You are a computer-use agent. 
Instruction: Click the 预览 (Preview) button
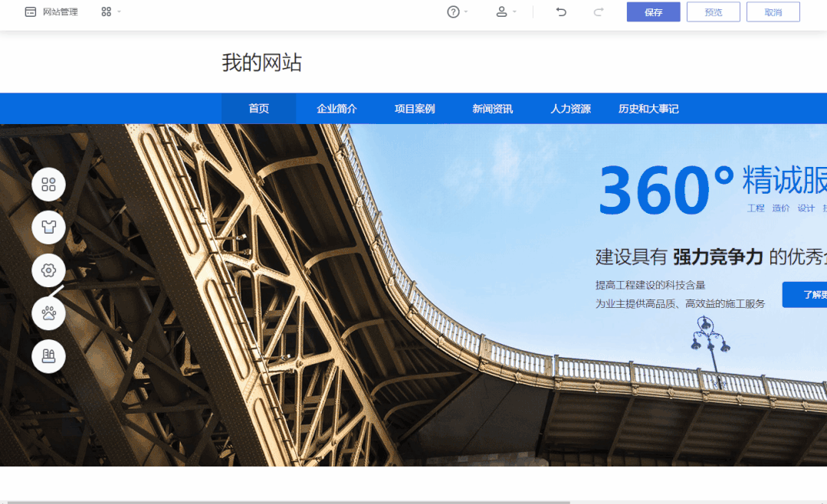coord(713,11)
